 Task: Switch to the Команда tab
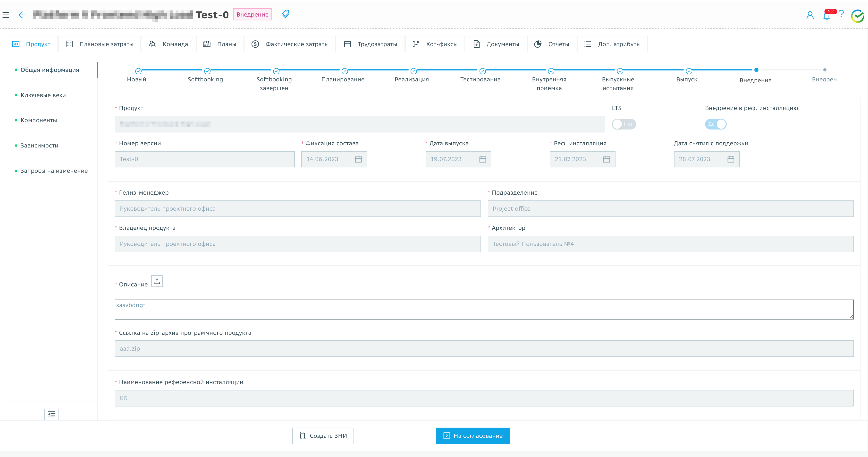click(x=169, y=44)
